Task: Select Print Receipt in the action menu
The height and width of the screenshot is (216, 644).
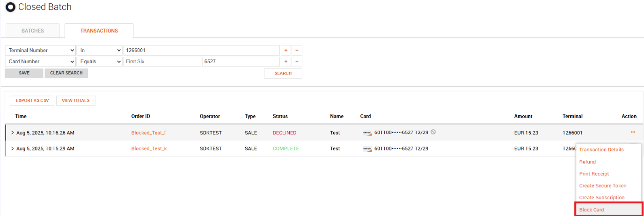Action: (594, 174)
